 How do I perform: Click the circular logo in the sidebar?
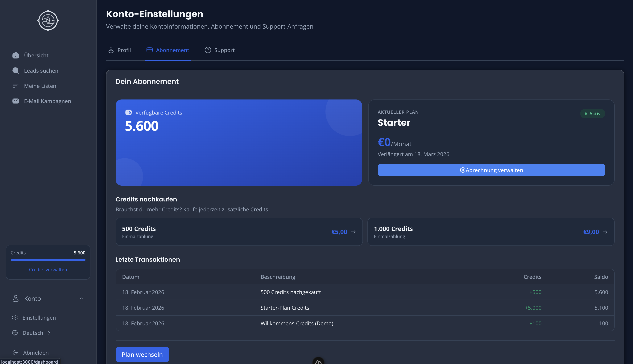(x=48, y=21)
